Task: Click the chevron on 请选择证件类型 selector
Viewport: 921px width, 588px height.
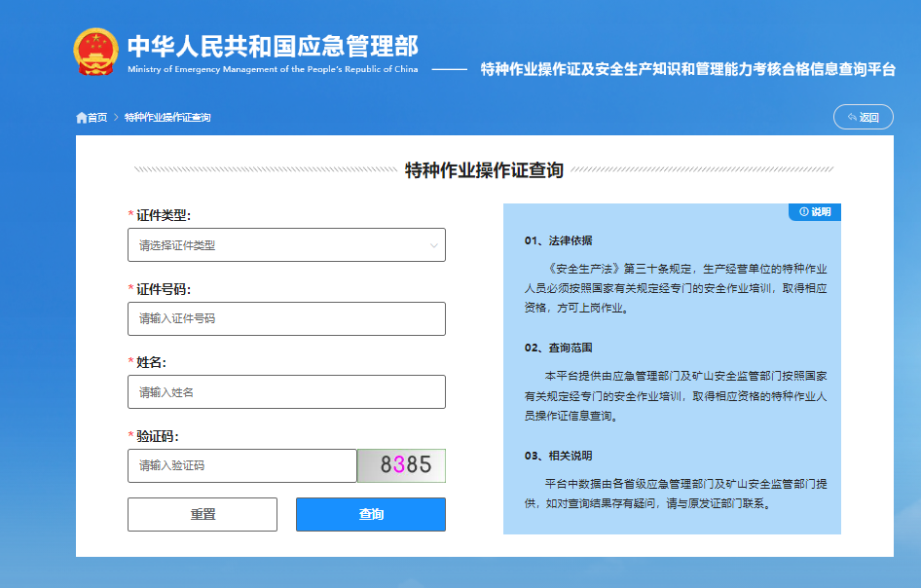Action: click(x=432, y=244)
